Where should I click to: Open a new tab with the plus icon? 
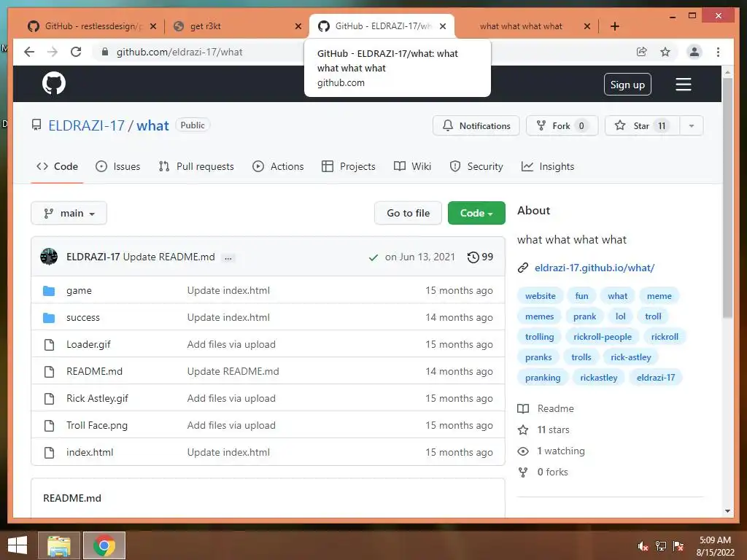[x=615, y=26]
